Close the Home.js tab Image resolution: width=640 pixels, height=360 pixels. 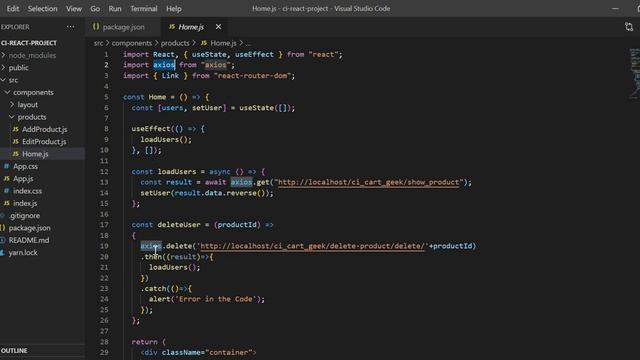(x=218, y=27)
